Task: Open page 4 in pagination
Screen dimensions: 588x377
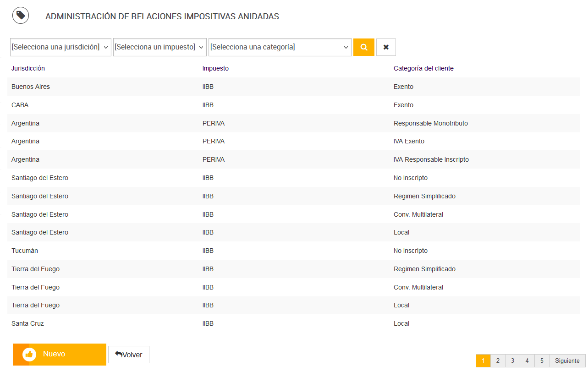Action: click(x=527, y=361)
